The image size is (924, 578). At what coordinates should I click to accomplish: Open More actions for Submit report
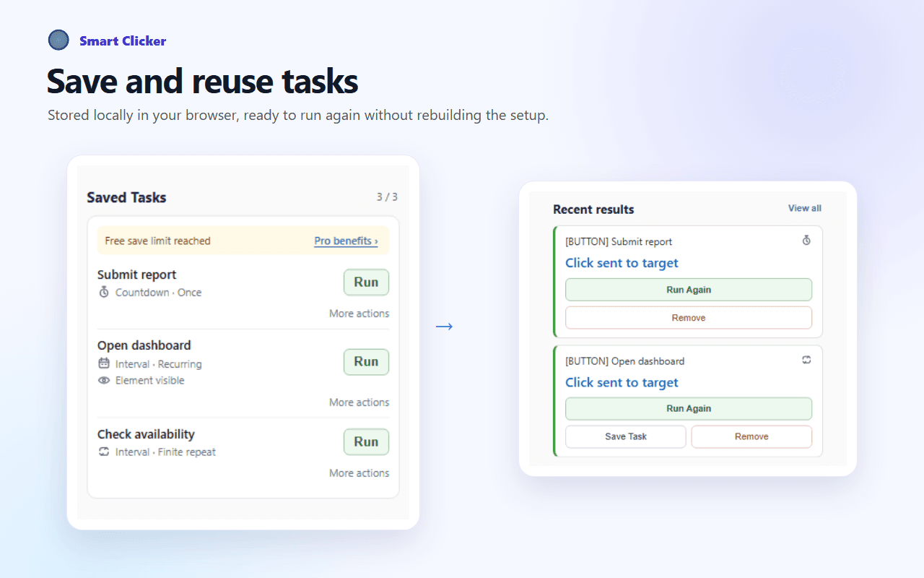pyautogui.click(x=359, y=314)
